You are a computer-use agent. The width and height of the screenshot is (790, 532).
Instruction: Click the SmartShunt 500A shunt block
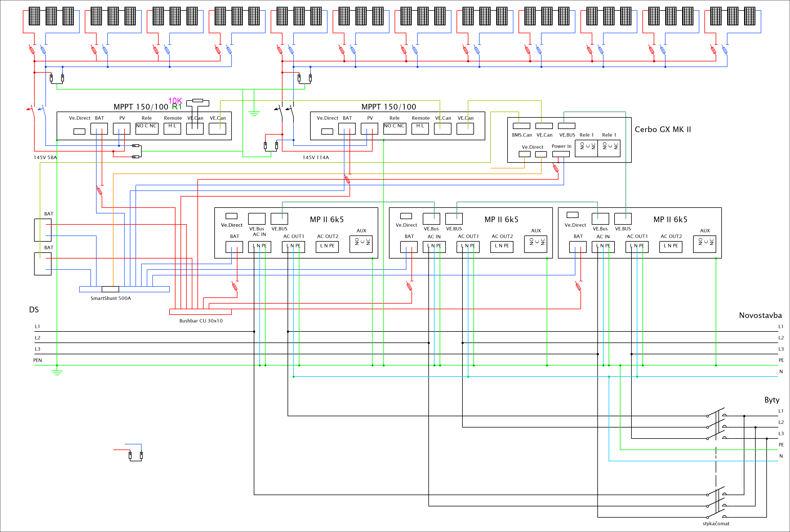pyautogui.click(x=110, y=289)
